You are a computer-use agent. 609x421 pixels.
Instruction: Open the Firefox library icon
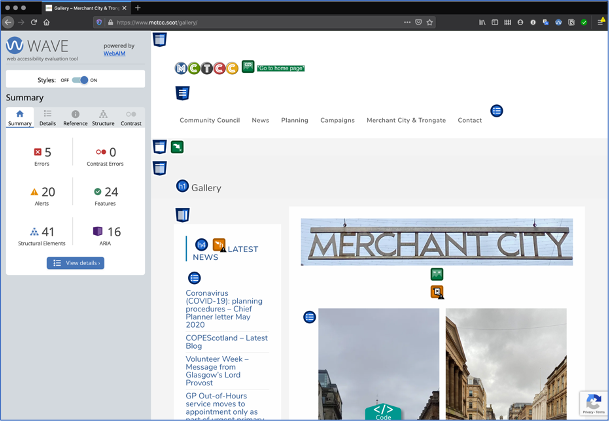point(482,23)
